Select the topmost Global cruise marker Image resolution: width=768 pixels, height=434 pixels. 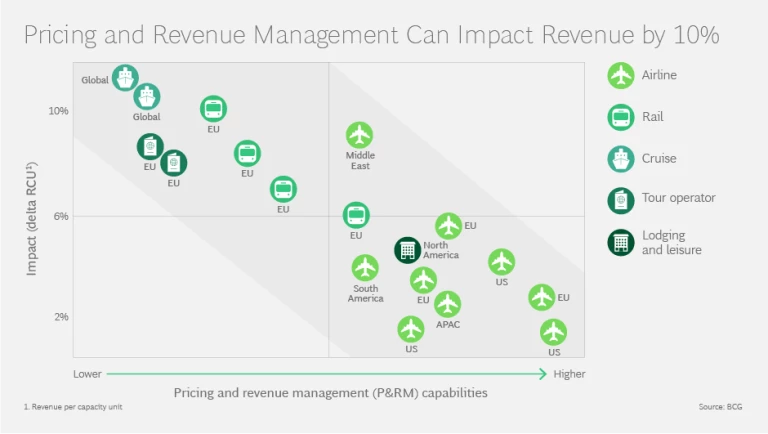point(125,77)
